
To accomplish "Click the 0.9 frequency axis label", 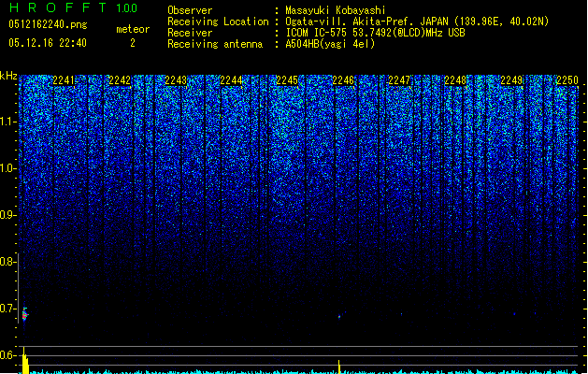I will click(x=8, y=215).
